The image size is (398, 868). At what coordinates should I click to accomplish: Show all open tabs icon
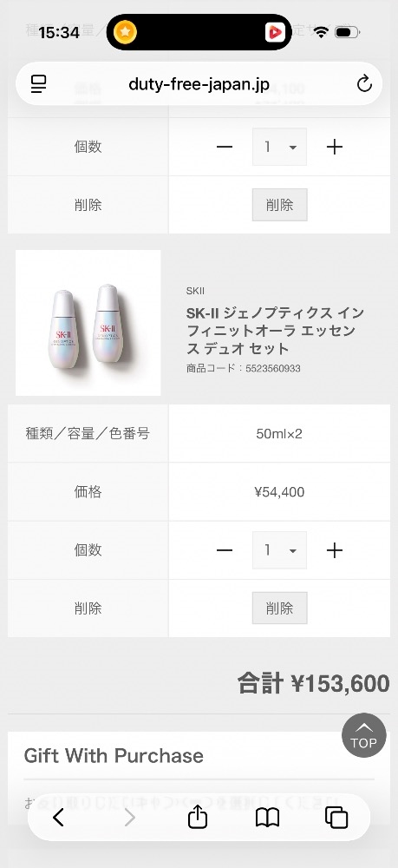point(336,817)
